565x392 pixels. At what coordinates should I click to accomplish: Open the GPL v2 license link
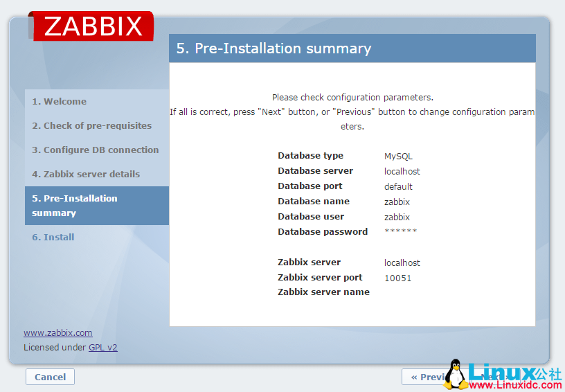[x=103, y=347]
